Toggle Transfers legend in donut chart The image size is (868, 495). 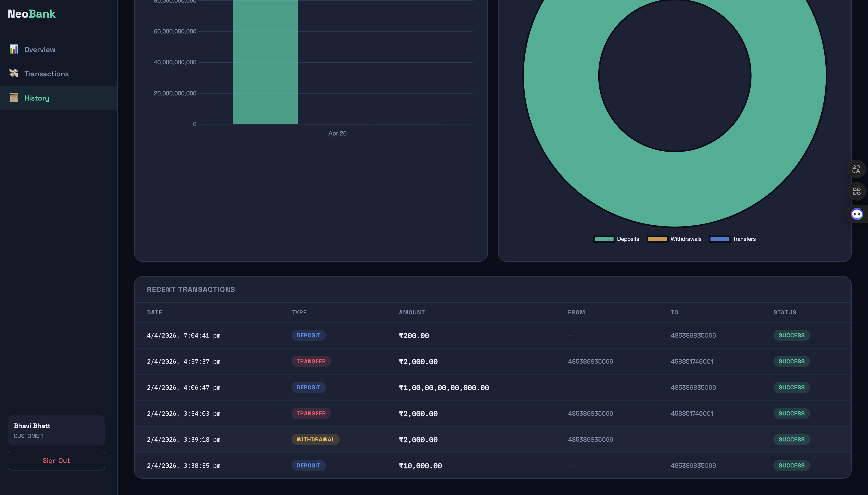(733, 239)
